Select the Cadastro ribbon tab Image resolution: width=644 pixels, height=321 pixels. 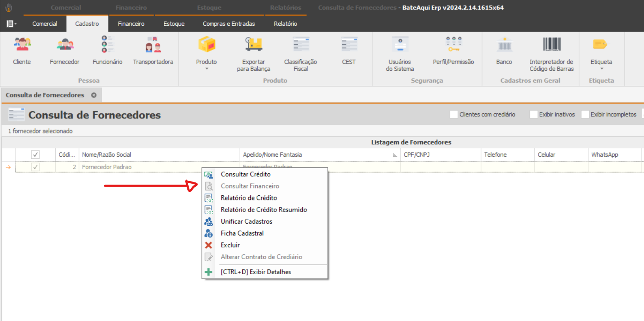[x=87, y=24]
